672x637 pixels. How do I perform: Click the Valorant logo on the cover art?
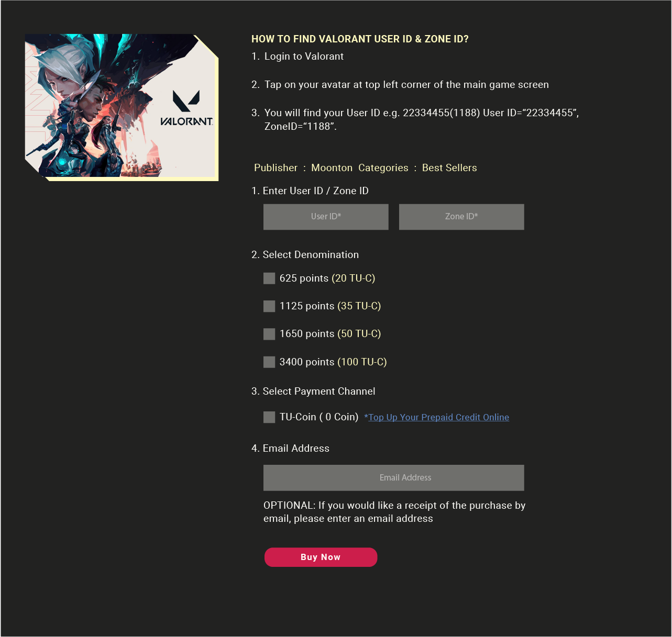coord(186,108)
